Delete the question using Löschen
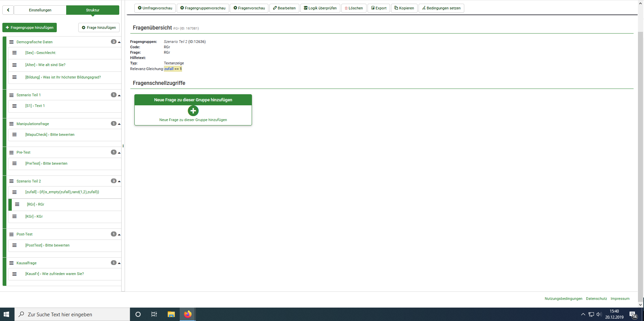Image resolution: width=644 pixels, height=321 pixels. coord(354,8)
